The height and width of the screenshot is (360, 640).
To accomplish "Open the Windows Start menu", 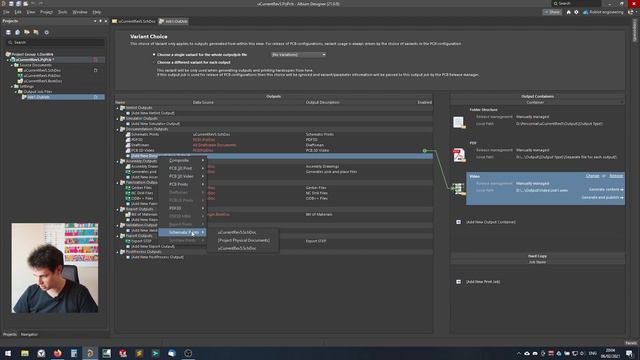I will tap(8, 353).
